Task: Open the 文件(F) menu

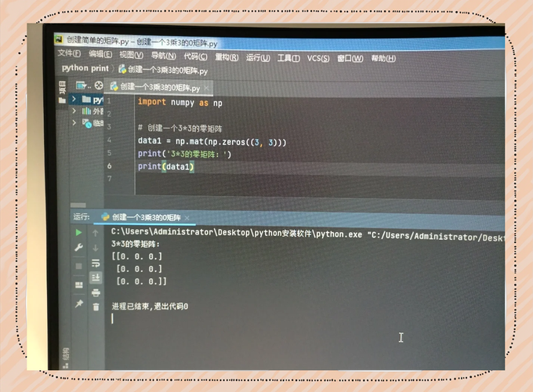Action: click(69, 53)
